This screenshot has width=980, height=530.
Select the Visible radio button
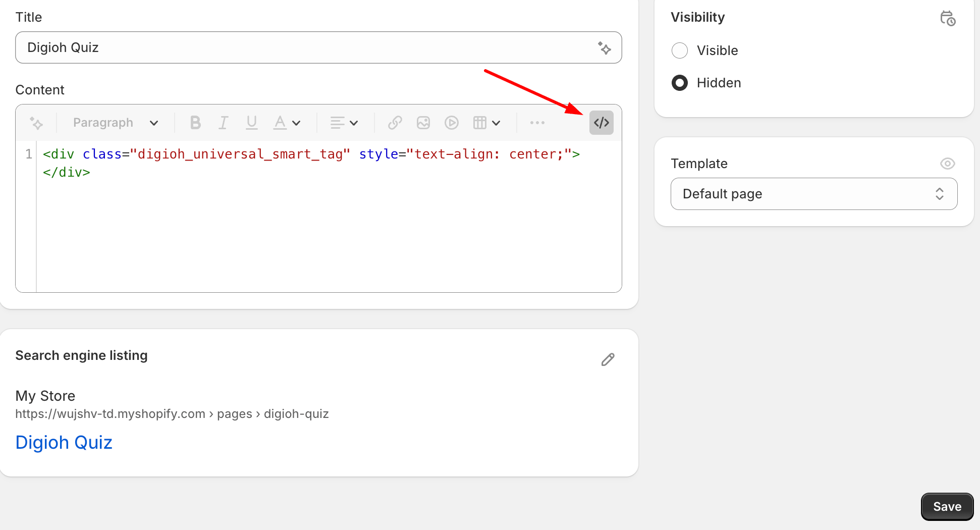tap(680, 50)
